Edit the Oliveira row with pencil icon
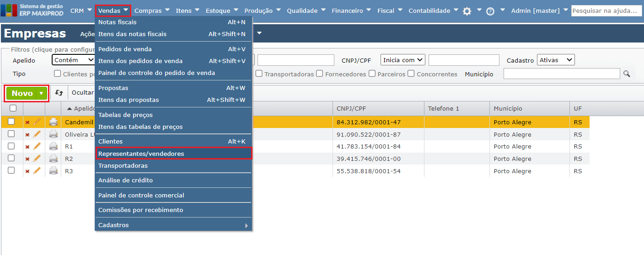Viewport: 644px width, 255px height. 37,134
